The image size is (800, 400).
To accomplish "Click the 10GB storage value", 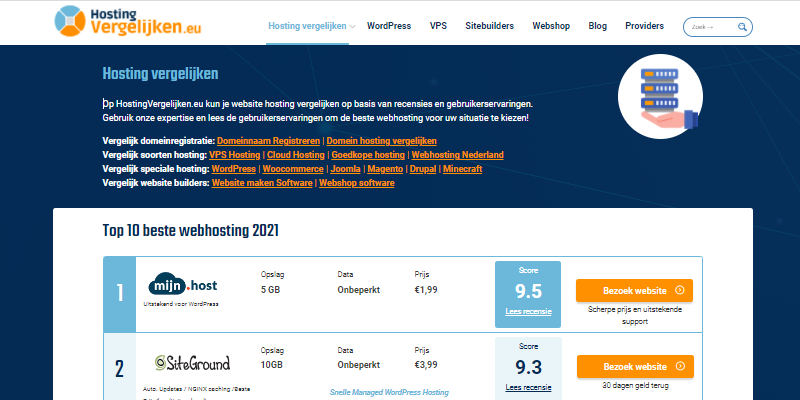I will [x=271, y=365].
